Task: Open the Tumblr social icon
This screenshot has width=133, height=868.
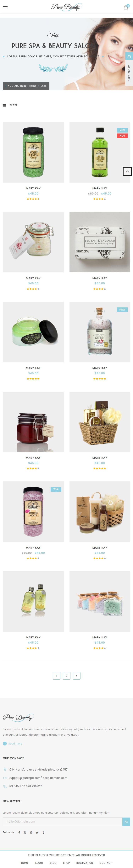Action: (x=43, y=832)
